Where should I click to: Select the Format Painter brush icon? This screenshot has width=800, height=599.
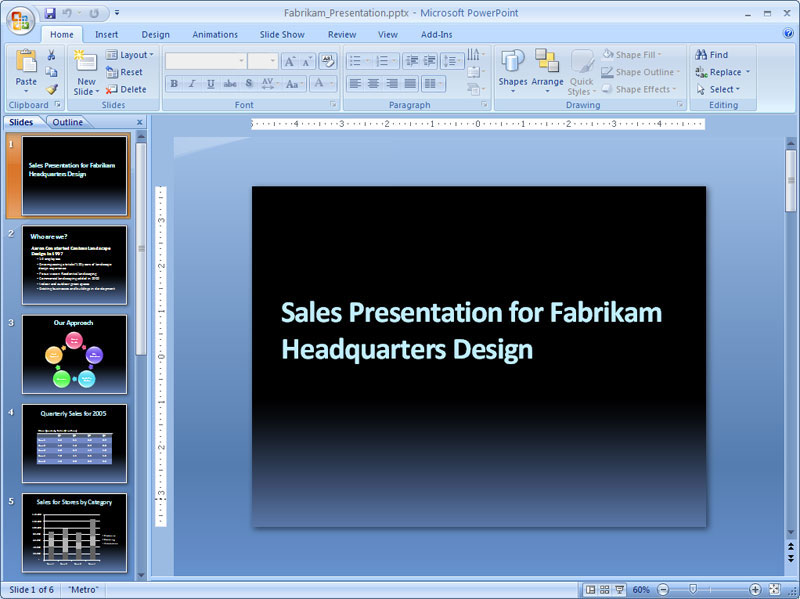tap(52, 89)
